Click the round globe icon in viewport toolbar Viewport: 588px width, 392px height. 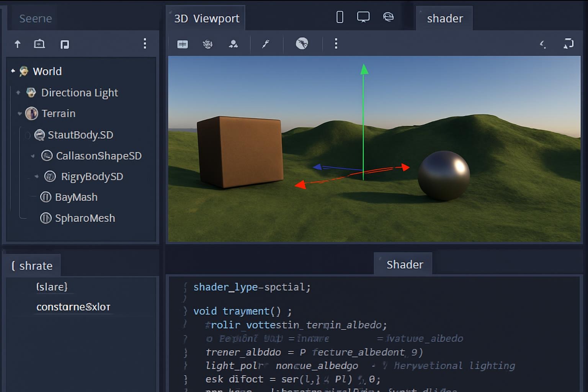pos(302,44)
